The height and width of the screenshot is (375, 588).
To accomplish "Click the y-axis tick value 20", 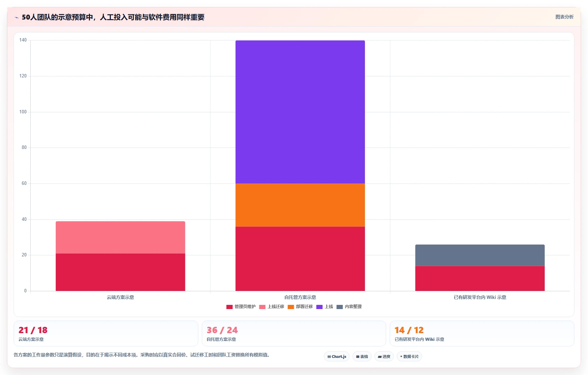I will coord(24,255).
